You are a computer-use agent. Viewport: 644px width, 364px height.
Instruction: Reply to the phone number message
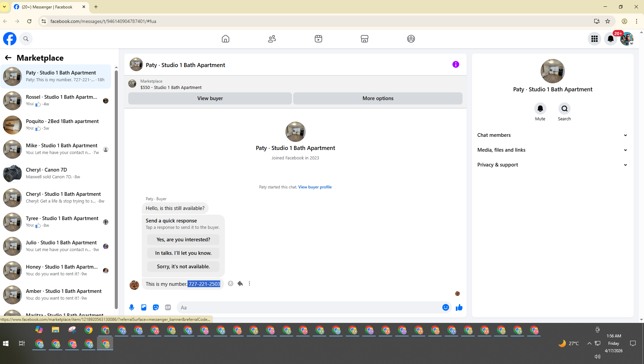coord(240,283)
